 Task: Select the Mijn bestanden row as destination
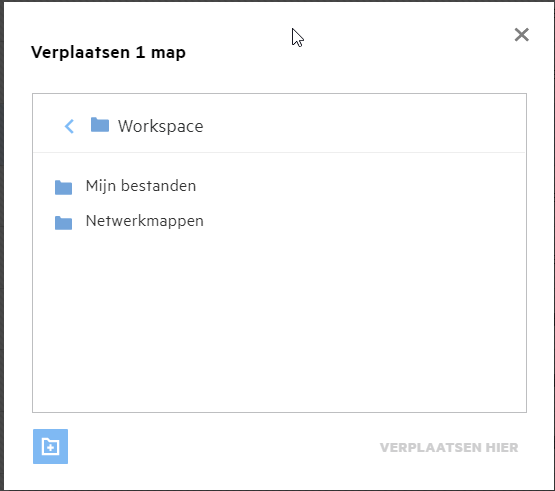point(279,187)
